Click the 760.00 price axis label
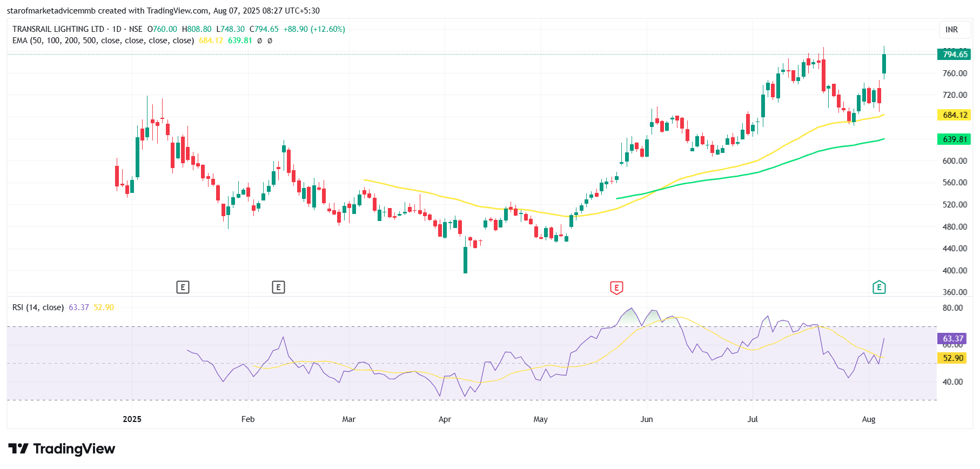 (x=955, y=73)
